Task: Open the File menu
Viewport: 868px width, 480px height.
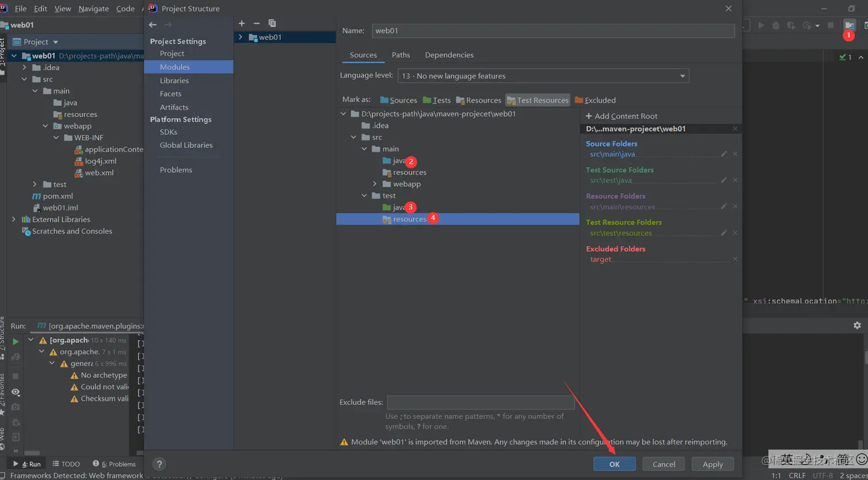Action: pos(21,9)
